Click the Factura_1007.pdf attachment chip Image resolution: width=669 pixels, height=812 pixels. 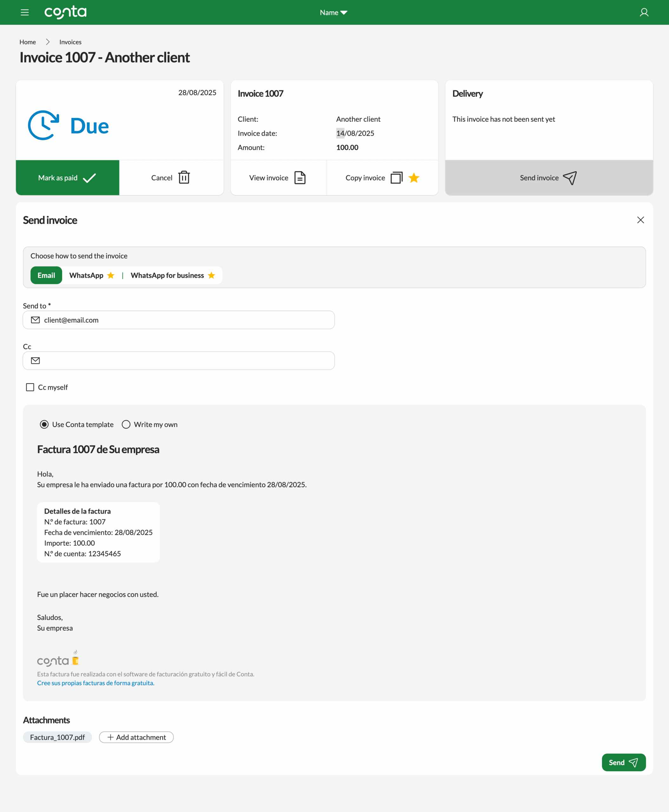coord(57,737)
